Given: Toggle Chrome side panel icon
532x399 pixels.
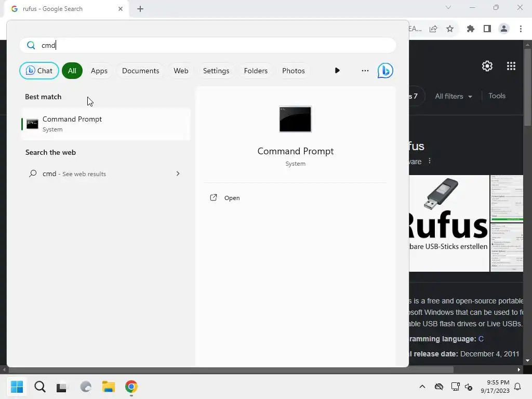Looking at the screenshot, I should (487, 29).
